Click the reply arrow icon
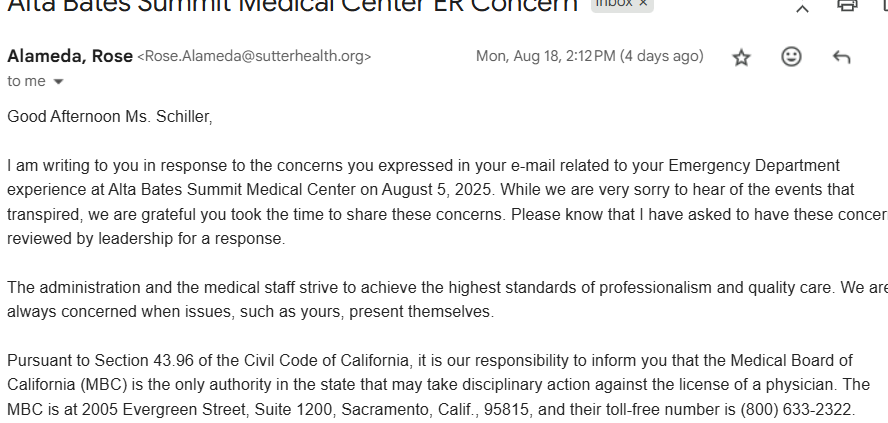The width and height of the screenshot is (888, 423). (841, 58)
